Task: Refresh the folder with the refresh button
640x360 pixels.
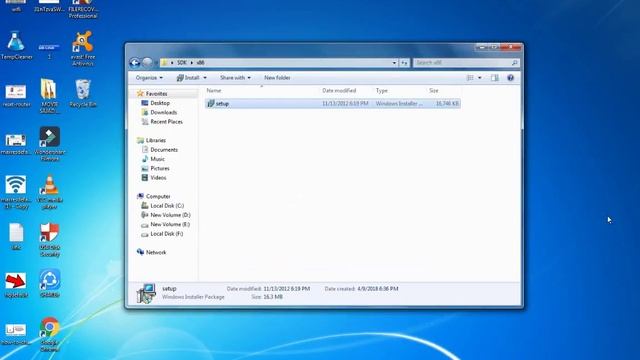Action: (404, 63)
